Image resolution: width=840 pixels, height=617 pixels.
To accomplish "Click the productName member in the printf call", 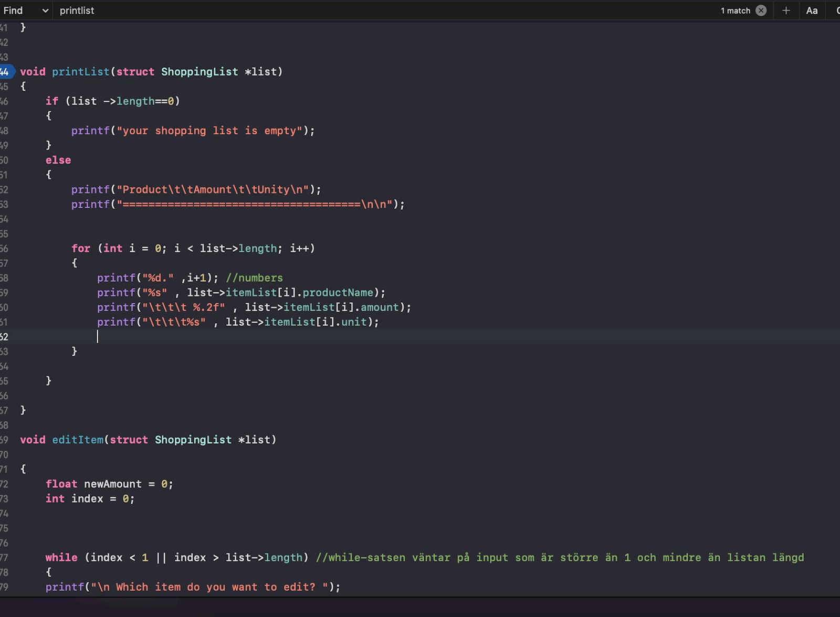I will pyautogui.click(x=338, y=293).
